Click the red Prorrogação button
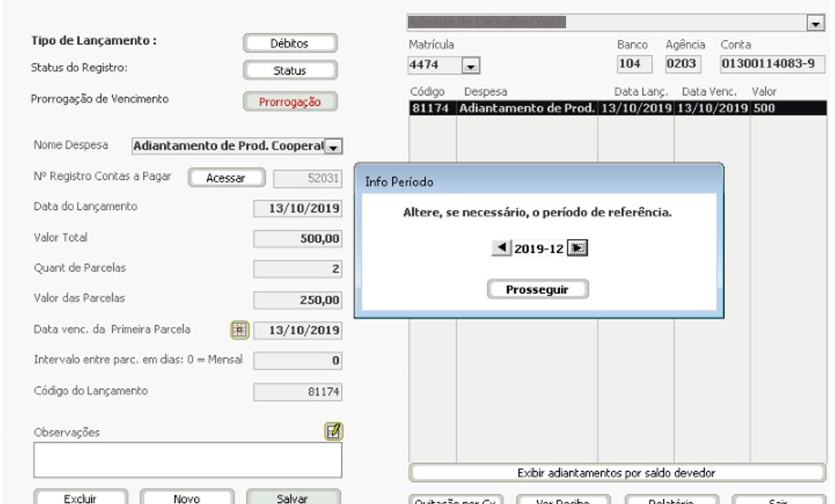The width and height of the screenshot is (835, 504). pos(289,101)
